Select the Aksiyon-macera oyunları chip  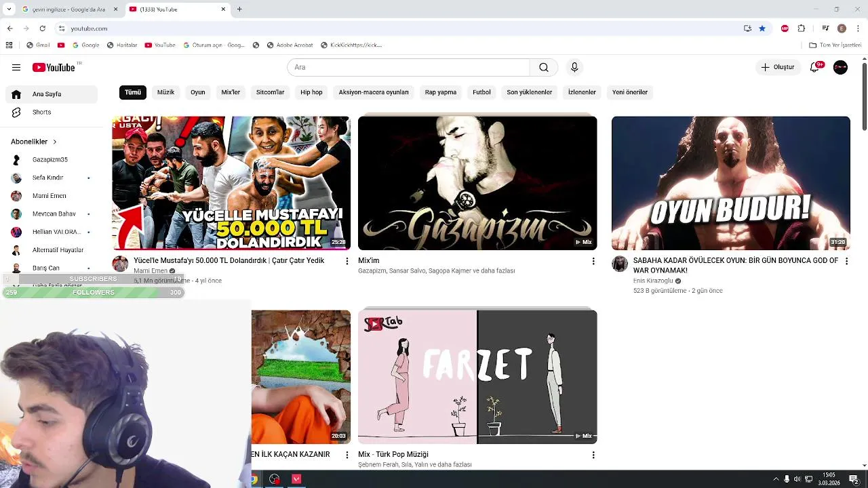click(374, 92)
